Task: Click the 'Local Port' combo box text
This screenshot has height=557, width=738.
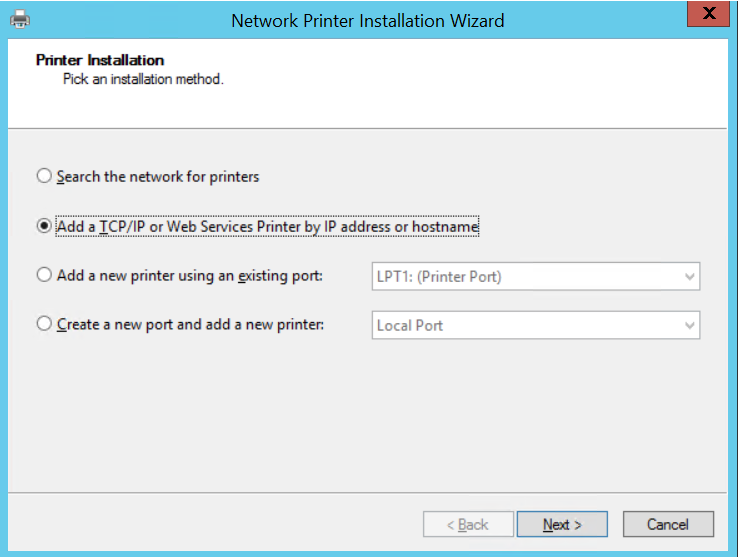Action: 410,326
